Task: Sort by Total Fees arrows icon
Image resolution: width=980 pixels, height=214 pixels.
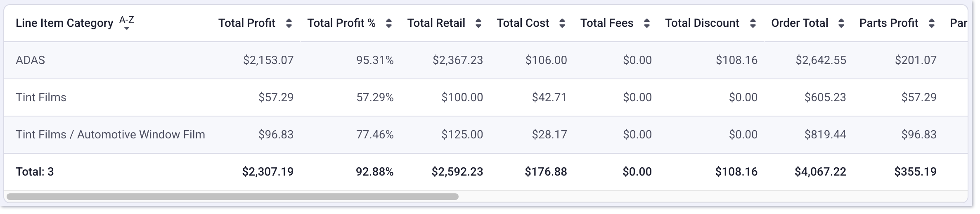Action: [647, 23]
